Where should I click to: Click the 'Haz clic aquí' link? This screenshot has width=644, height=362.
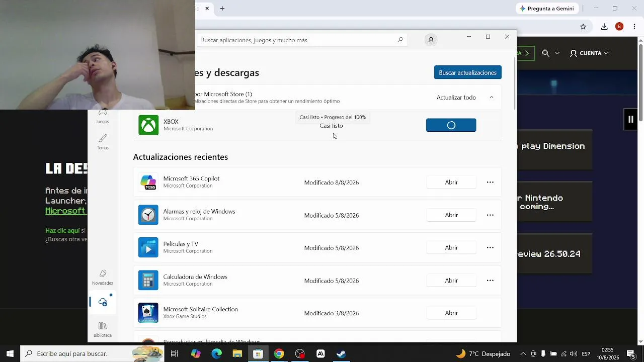[x=62, y=230]
